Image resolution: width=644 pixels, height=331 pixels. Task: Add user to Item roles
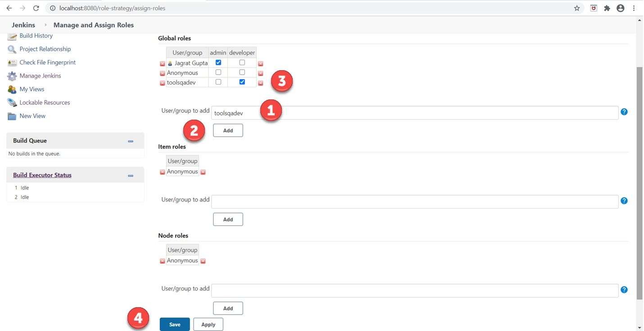[228, 219]
